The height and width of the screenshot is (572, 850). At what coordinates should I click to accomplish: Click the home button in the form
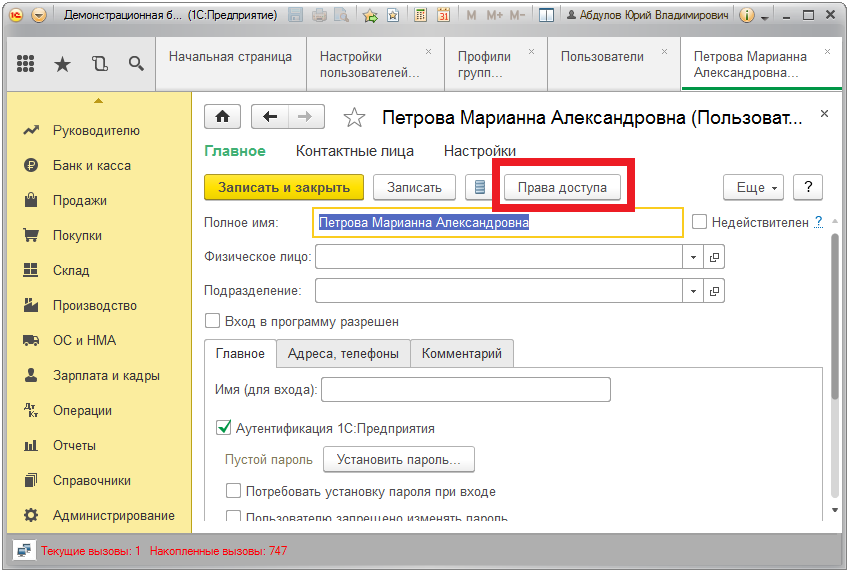222,117
